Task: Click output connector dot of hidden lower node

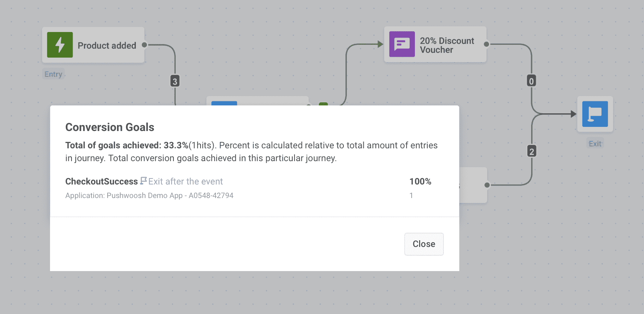Action: [487, 185]
